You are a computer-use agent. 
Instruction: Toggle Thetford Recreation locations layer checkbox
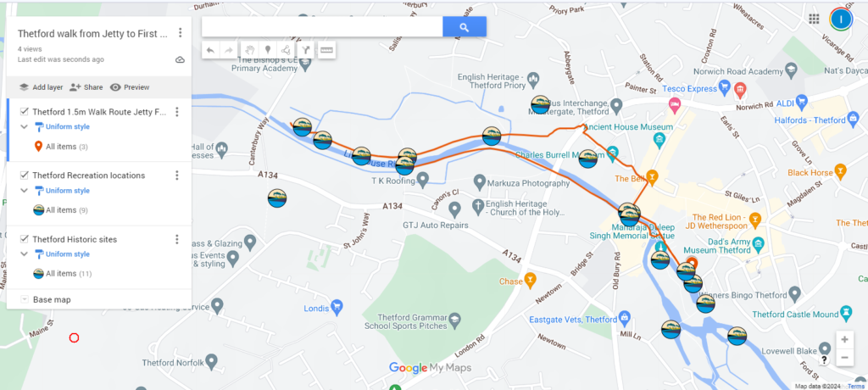[x=25, y=175]
